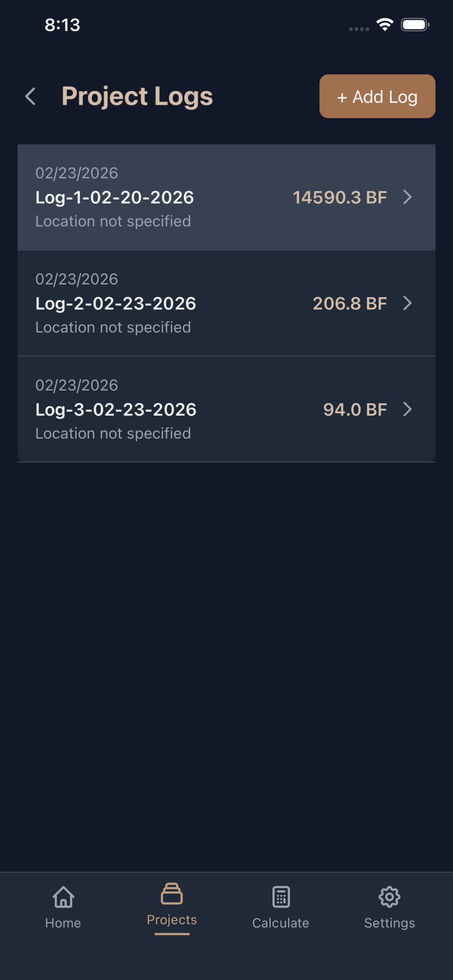Switch to the Calculate tab label
Screen dimensions: 453x980
[x=281, y=923]
